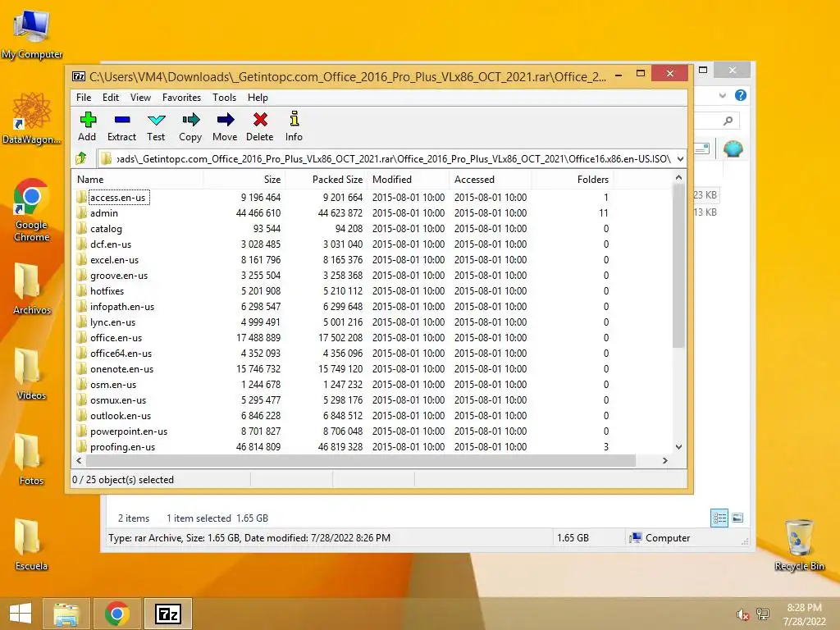Image resolution: width=840 pixels, height=630 pixels.
Task: Click the network tray icon
Action: click(762, 614)
